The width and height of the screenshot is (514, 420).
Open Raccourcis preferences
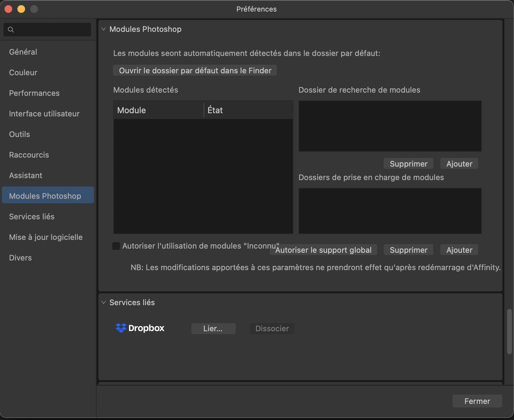tap(29, 155)
